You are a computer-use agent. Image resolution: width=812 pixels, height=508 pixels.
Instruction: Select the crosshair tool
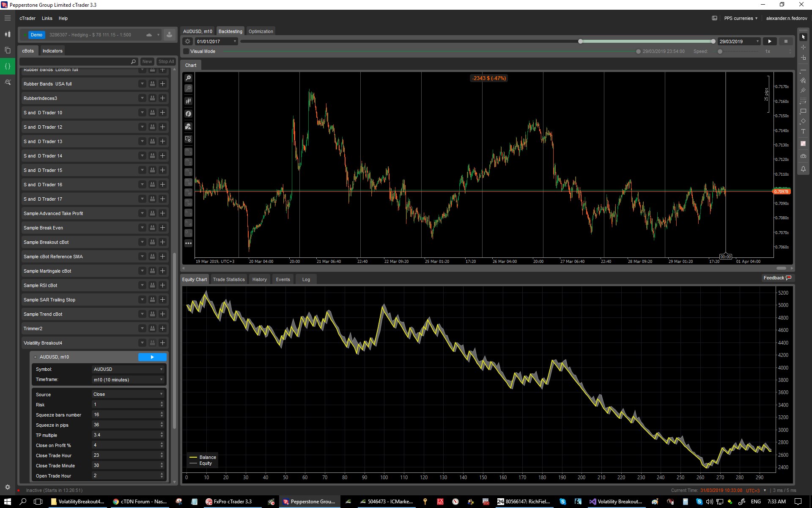click(x=803, y=47)
